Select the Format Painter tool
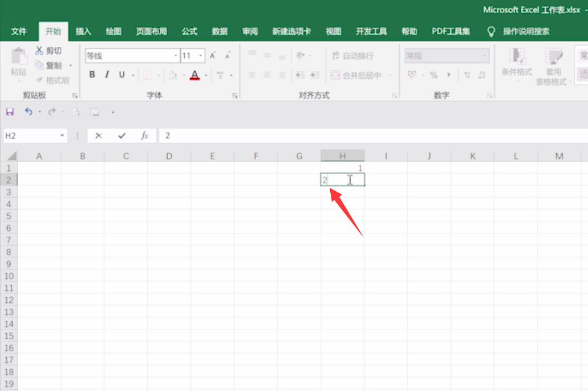588x391 pixels. click(x=53, y=80)
